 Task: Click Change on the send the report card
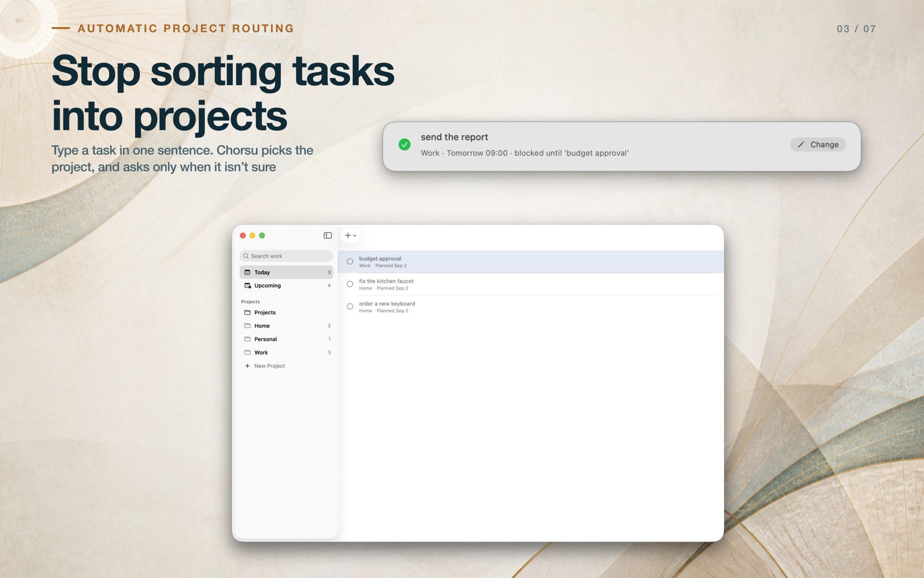(818, 144)
